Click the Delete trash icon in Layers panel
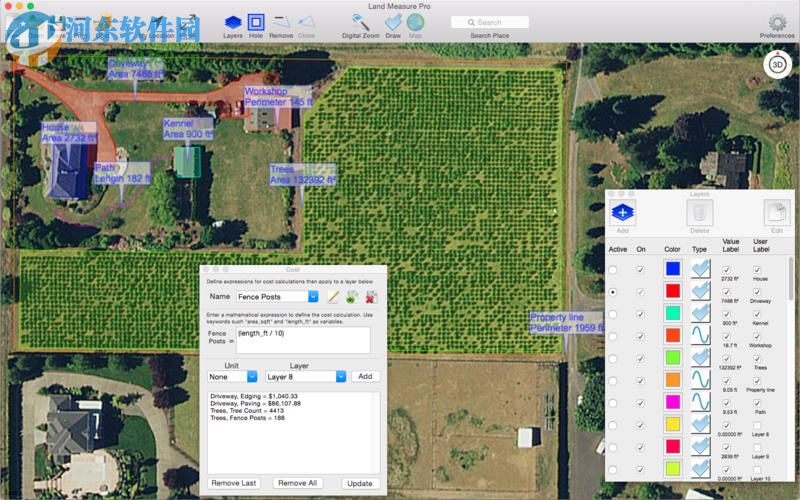This screenshot has height=500, width=800. [699, 212]
